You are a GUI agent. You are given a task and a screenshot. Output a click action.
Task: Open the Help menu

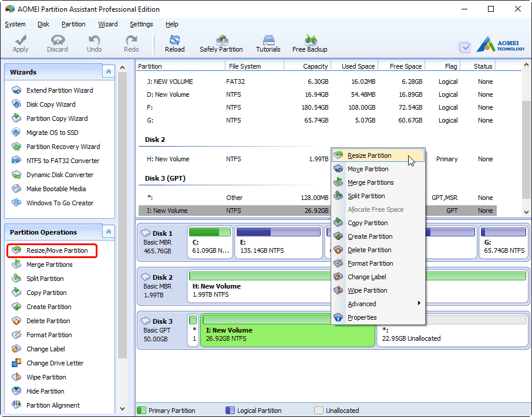pyautogui.click(x=171, y=24)
